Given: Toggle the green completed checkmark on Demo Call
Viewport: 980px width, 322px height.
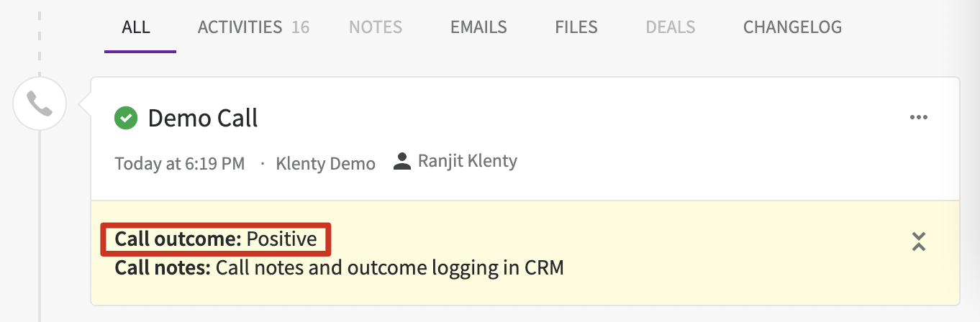Looking at the screenshot, I should 126,118.
